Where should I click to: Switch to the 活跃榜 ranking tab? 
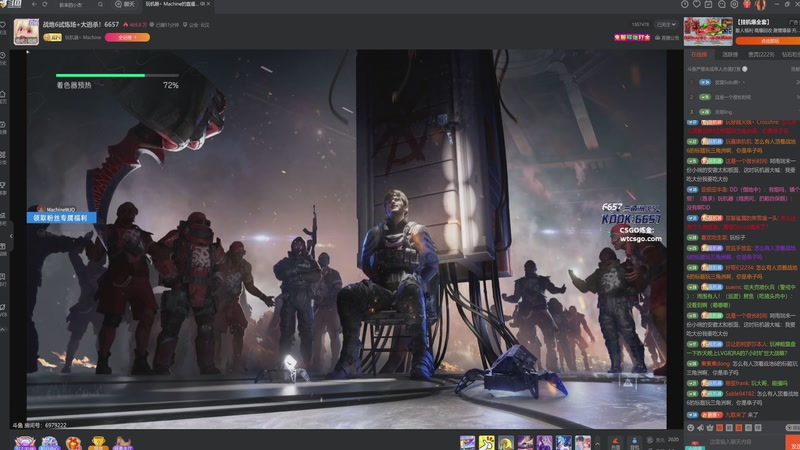(x=730, y=55)
